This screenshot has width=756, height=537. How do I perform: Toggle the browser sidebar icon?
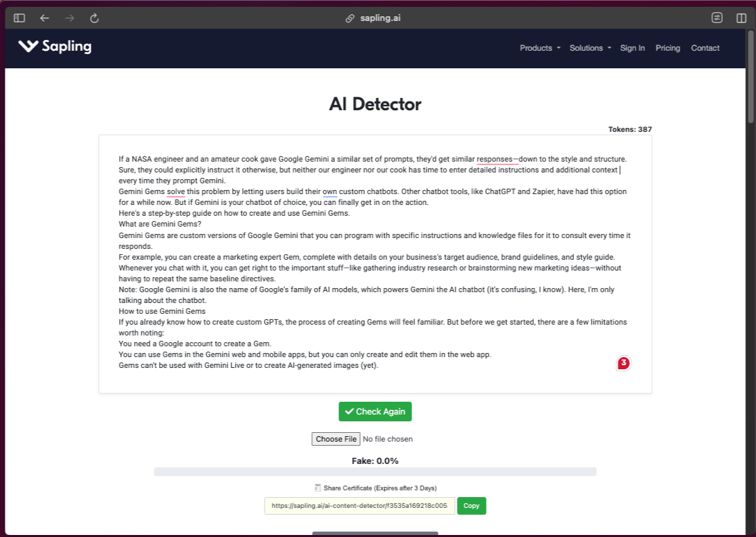tap(19, 18)
